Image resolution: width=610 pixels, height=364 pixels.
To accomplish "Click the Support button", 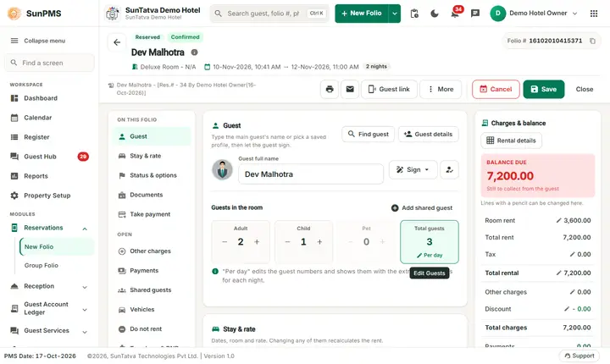I will point(579,356).
